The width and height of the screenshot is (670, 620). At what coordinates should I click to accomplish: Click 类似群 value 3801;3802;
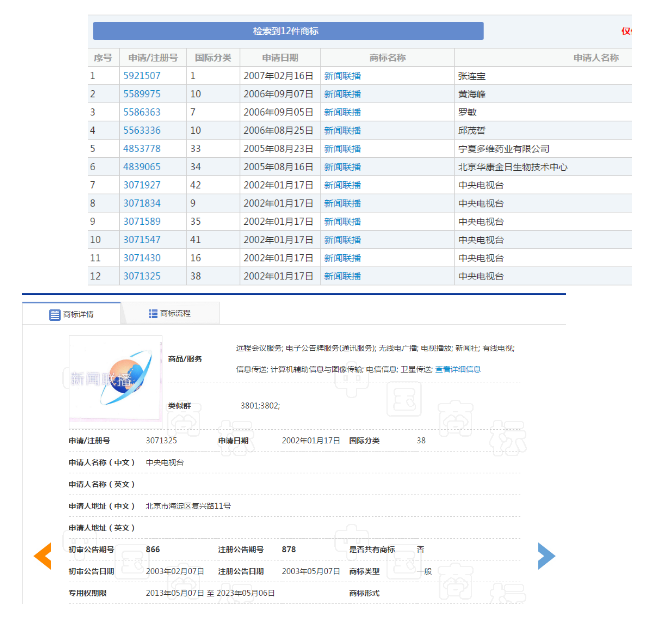(260, 405)
